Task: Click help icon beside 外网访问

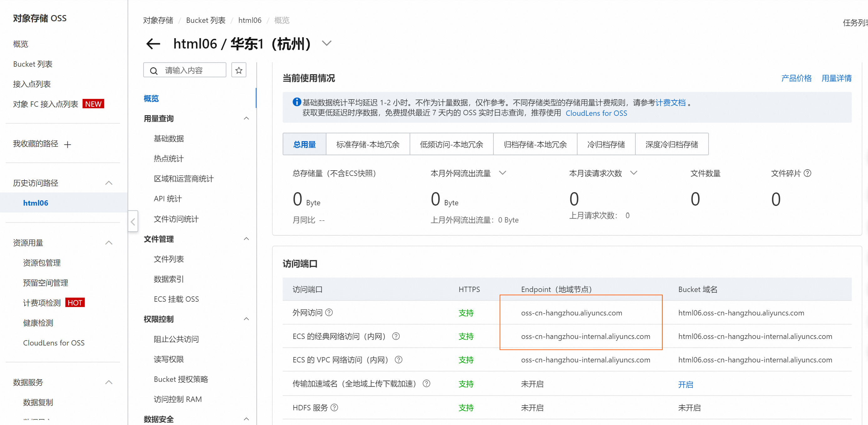Action: pyautogui.click(x=329, y=312)
